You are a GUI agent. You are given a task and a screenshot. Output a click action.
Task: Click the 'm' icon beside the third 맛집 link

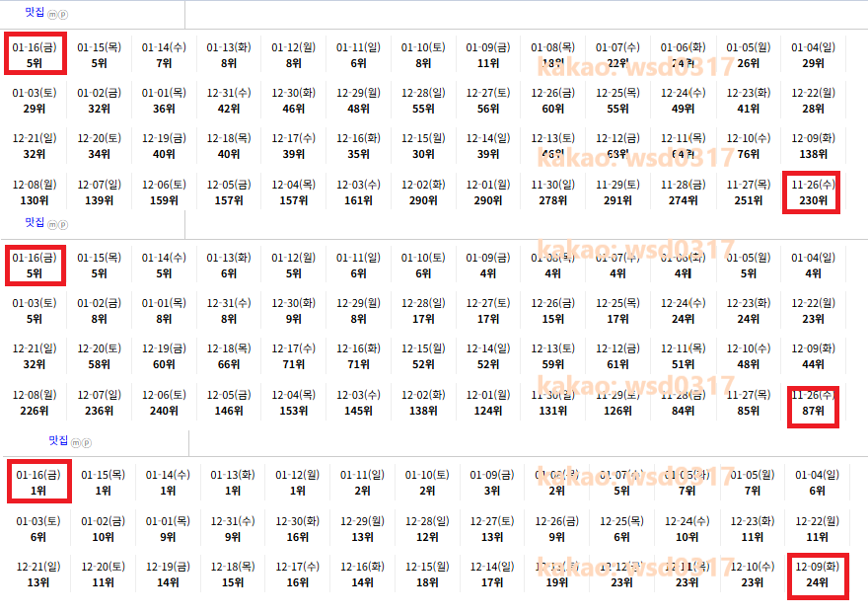(x=76, y=442)
